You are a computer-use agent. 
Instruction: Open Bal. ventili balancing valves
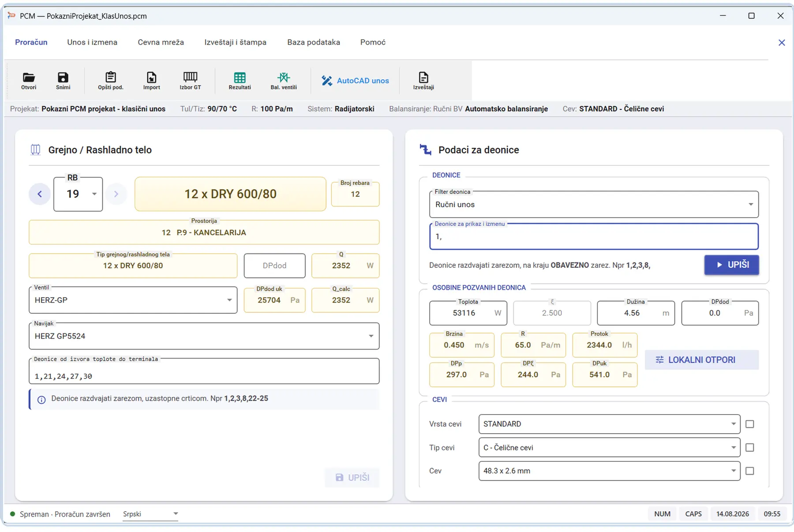[x=284, y=81]
